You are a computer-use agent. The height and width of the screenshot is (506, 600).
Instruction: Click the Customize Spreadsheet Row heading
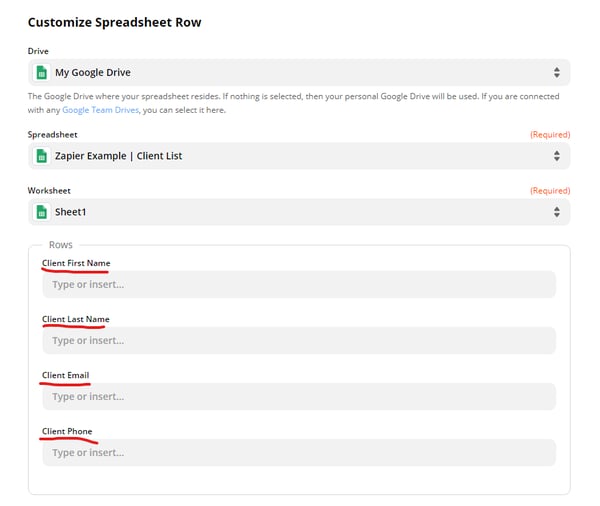(x=114, y=22)
